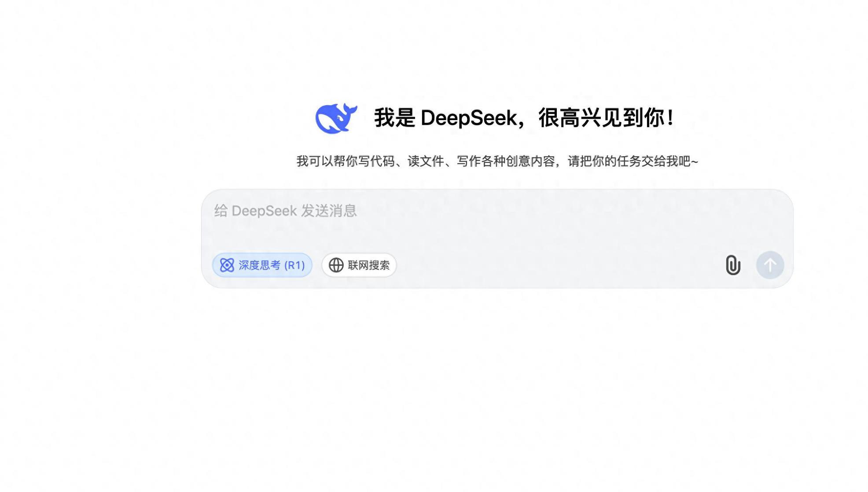The height and width of the screenshot is (492, 868).
Task: Click the 我是 DeepSeek greeting heading
Action: pos(523,118)
